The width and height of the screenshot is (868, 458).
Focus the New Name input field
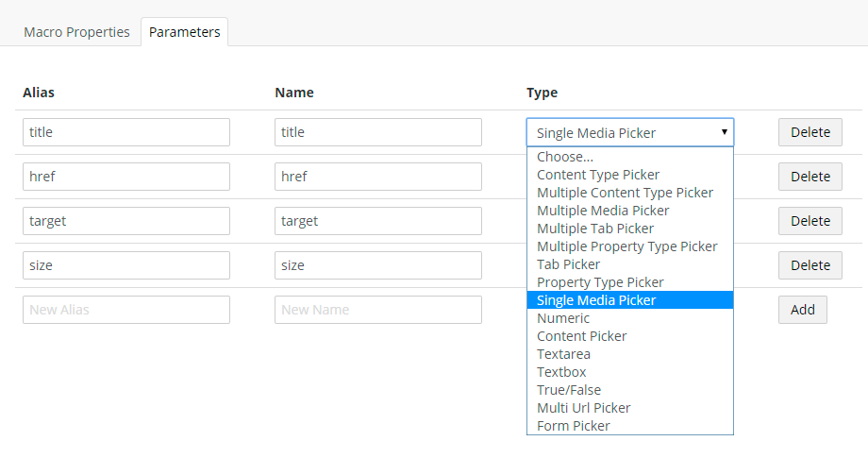coord(378,310)
